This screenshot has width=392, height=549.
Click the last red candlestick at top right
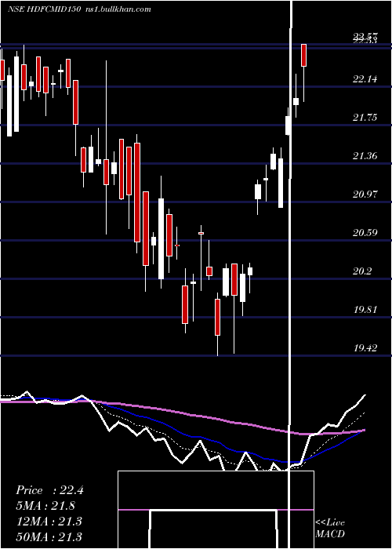tap(304, 55)
